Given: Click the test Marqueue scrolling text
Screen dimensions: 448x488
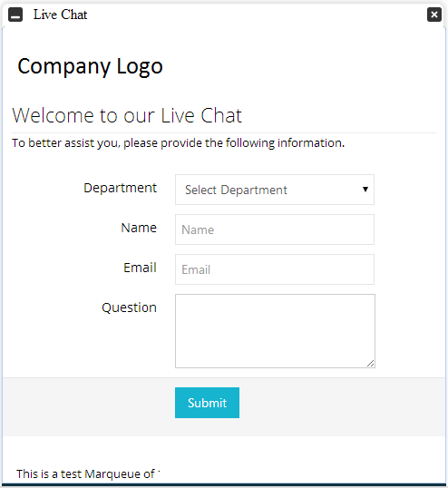Looking at the screenshot, I should (x=88, y=474).
